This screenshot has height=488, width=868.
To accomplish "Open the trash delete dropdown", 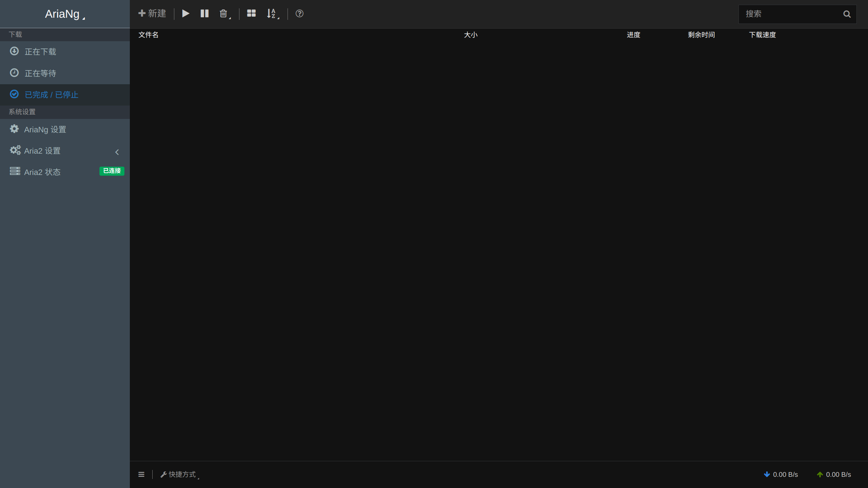I will [x=225, y=14].
